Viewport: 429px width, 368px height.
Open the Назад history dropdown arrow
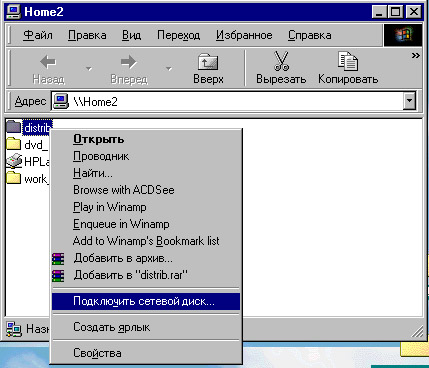click(88, 69)
